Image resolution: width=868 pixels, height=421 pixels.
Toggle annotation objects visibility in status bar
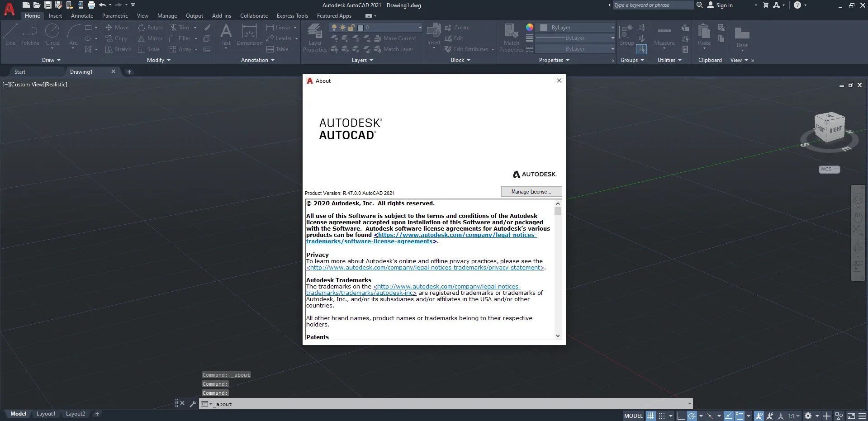point(759,416)
